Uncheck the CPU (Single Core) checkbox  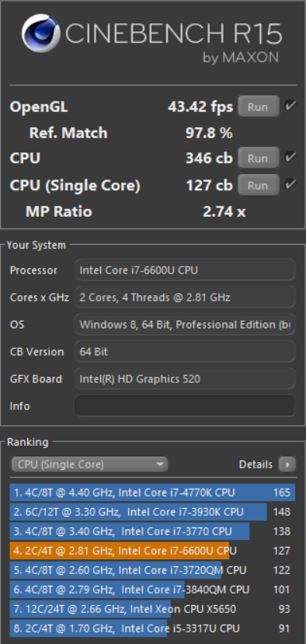290,185
